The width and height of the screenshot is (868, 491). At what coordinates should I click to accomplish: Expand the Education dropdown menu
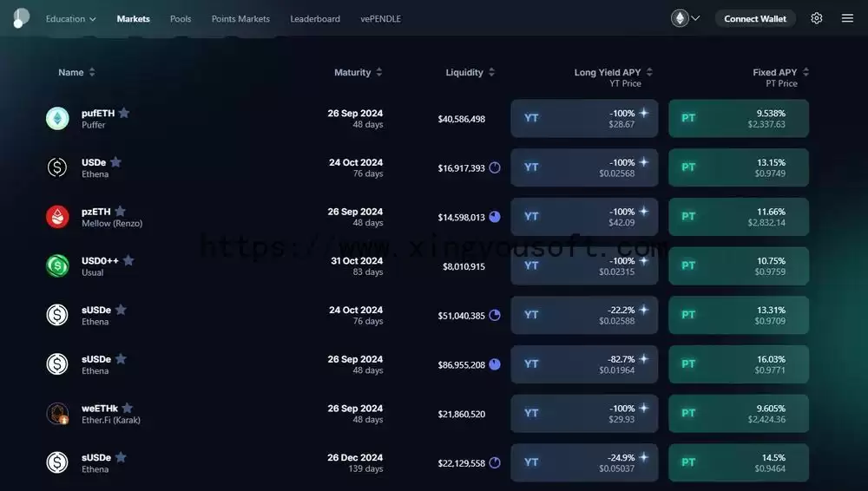[71, 19]
